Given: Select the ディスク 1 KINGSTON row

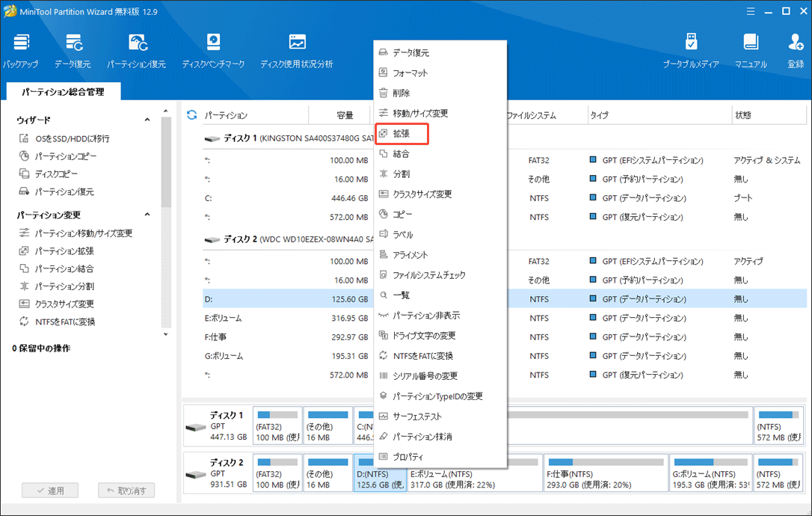Looking at the screenshot, I should 288,138.
